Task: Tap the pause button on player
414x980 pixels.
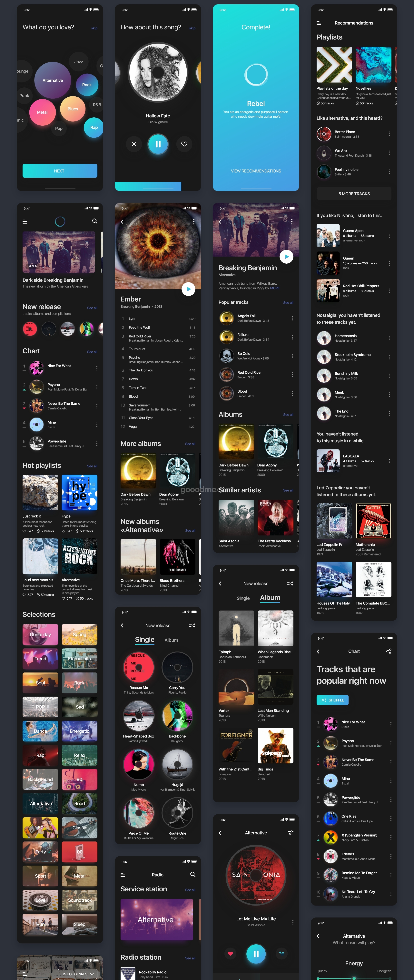Action: pos(158,144)
